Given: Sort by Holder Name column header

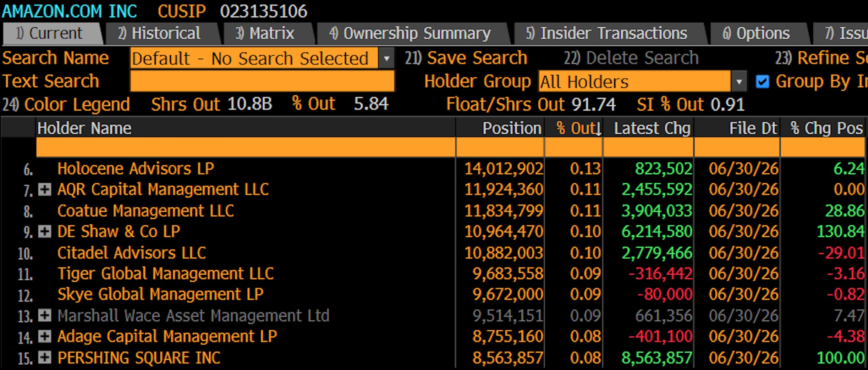Looking at the screenshot, I should coord(246,128).
